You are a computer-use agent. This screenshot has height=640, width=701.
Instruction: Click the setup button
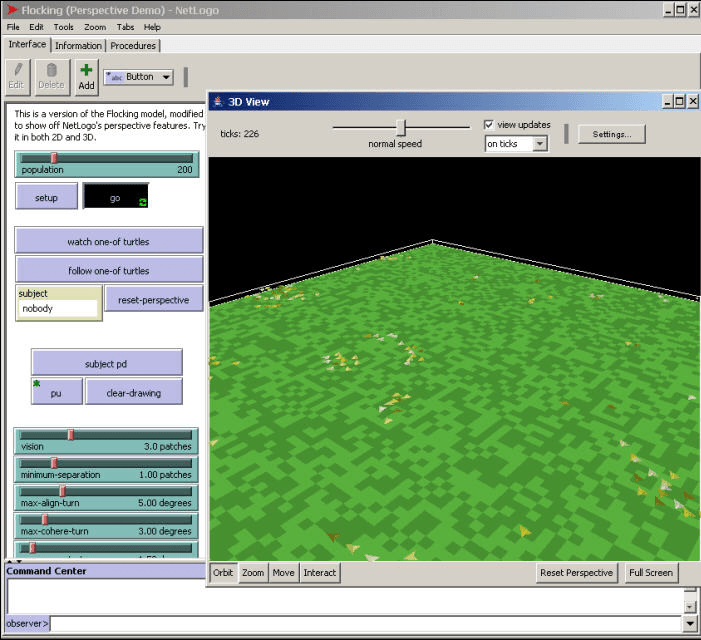(x=46, y=196)
